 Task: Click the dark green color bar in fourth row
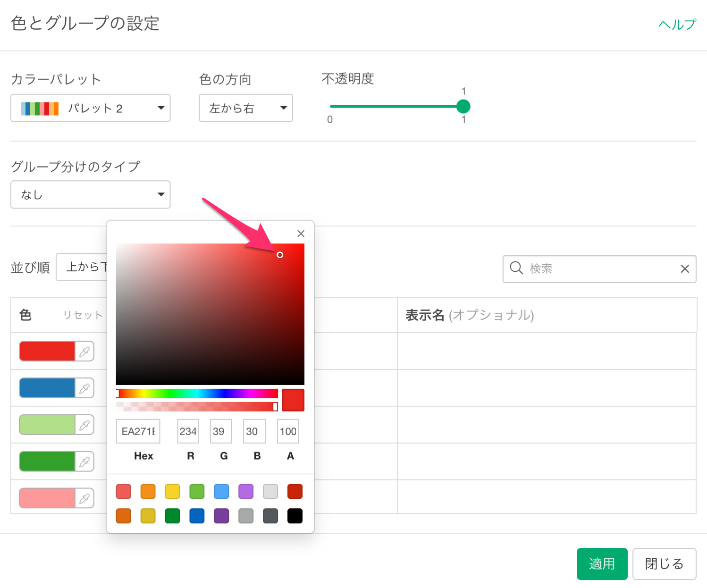[x=47, y=462]
